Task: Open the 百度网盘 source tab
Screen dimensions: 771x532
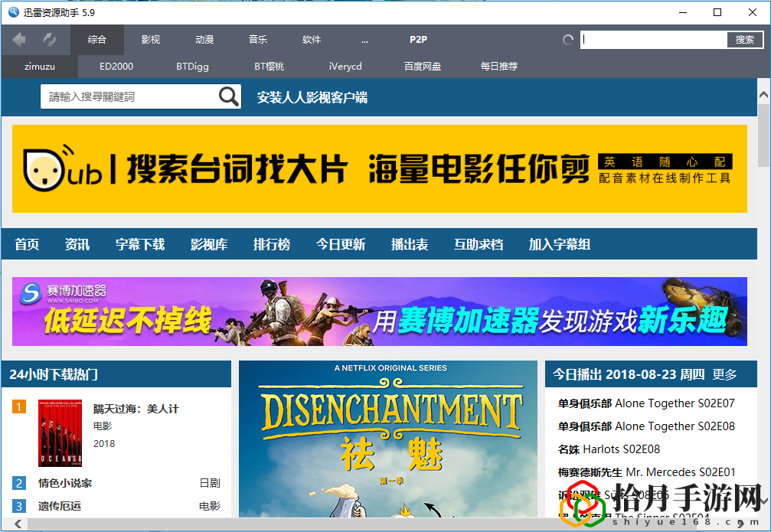Action: (423, 67)
